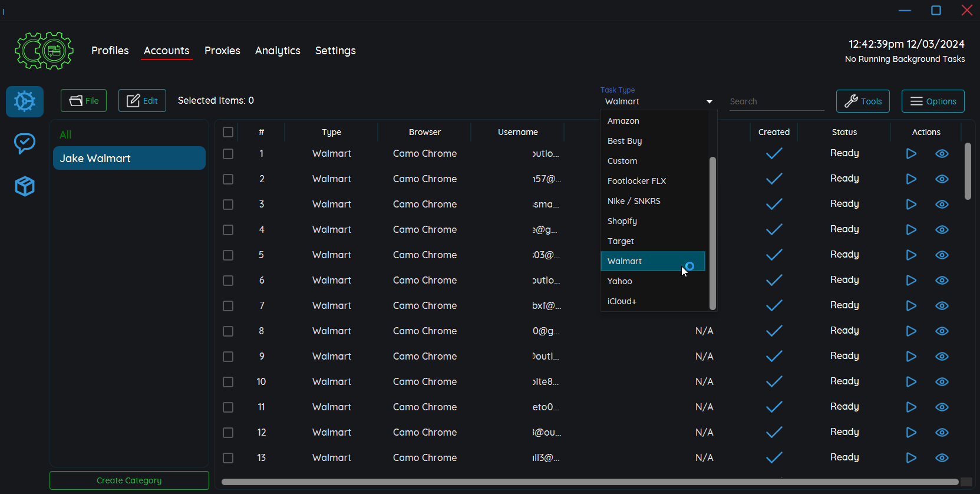980x494 pixels.
Task: View account 3 details via eye icon
Action: coord(942,205)
